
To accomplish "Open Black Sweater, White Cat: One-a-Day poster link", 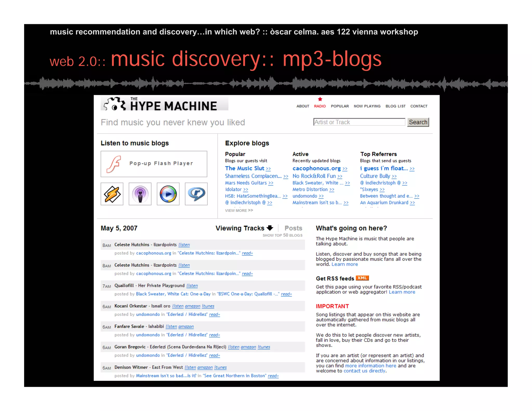I will point(173,294).
